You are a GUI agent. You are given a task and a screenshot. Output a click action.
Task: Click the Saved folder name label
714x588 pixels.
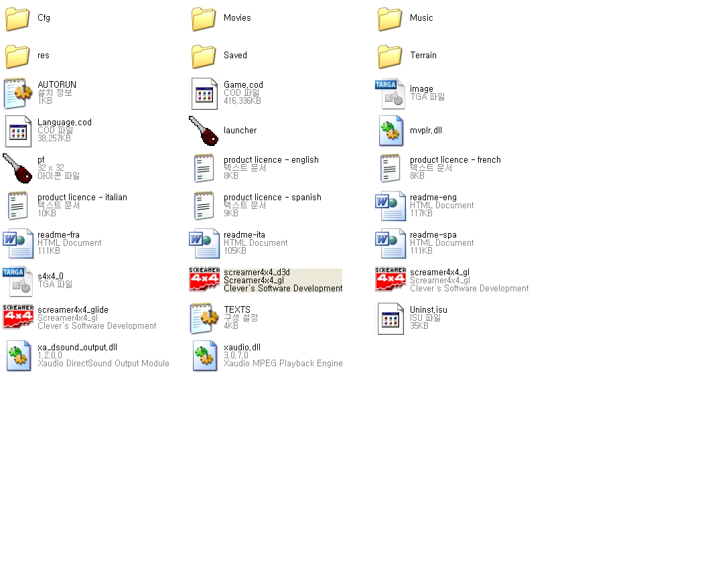pos(235,56)
